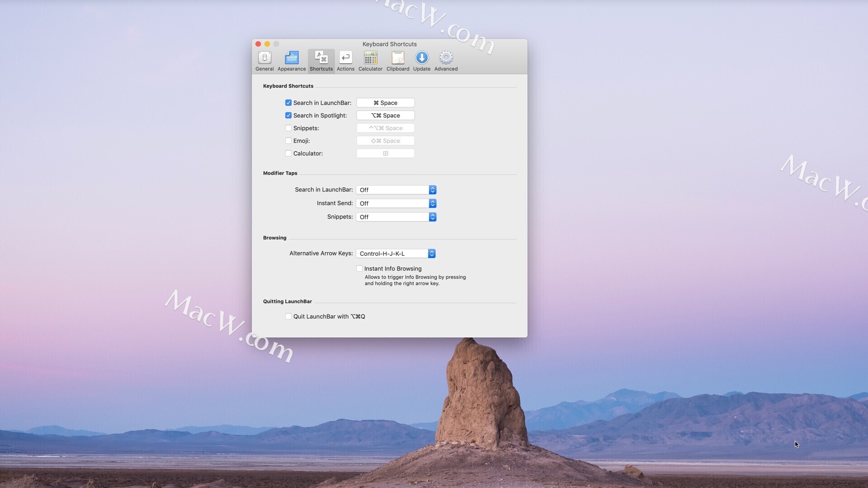868x488 pixels.
Task: Click the Calculator shortcut input field
Action: [386, 153]
